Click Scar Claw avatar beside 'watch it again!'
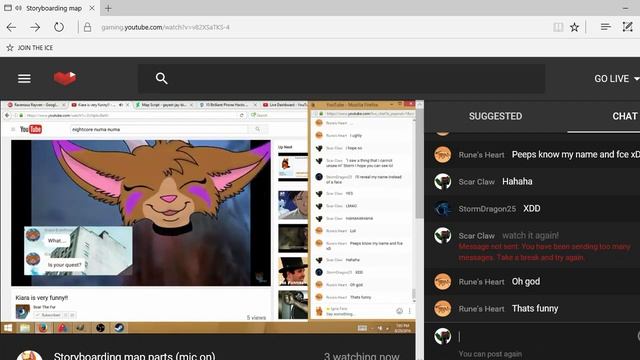 [442, 236]
